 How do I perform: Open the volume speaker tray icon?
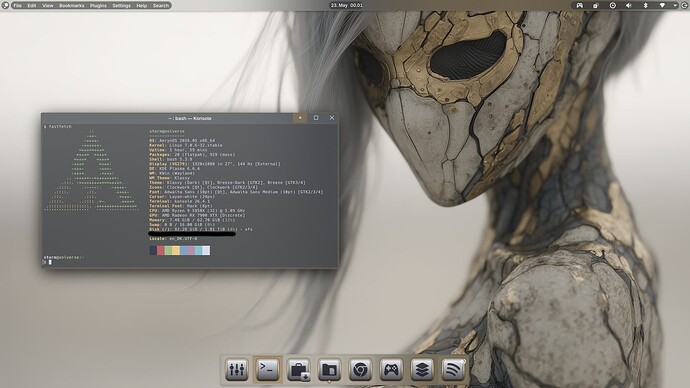628,5
